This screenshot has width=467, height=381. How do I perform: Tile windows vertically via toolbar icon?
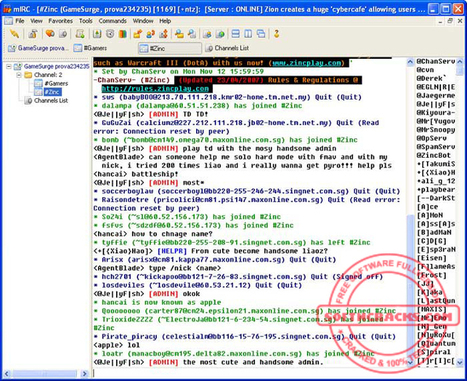tap(248, 34)
